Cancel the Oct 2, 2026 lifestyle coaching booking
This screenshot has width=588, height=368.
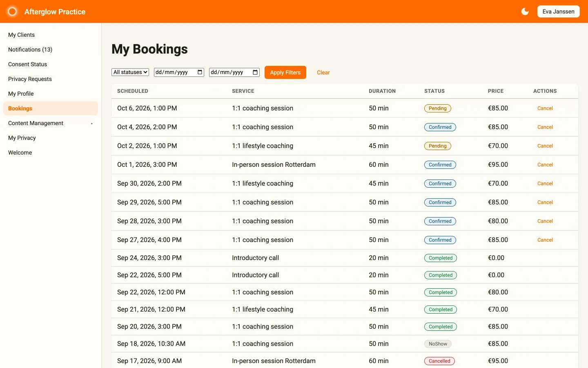point(545,146)
